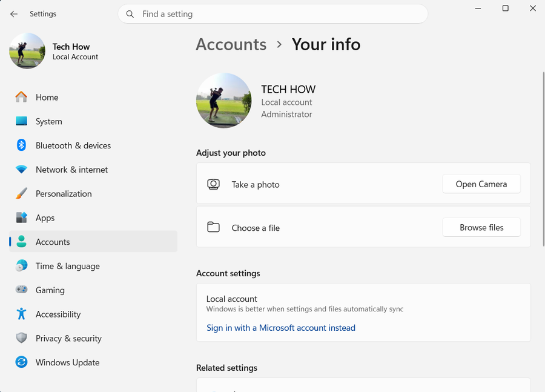Open Network & internet settings
This screenshot has width=545, height=392.
point(93,170)
